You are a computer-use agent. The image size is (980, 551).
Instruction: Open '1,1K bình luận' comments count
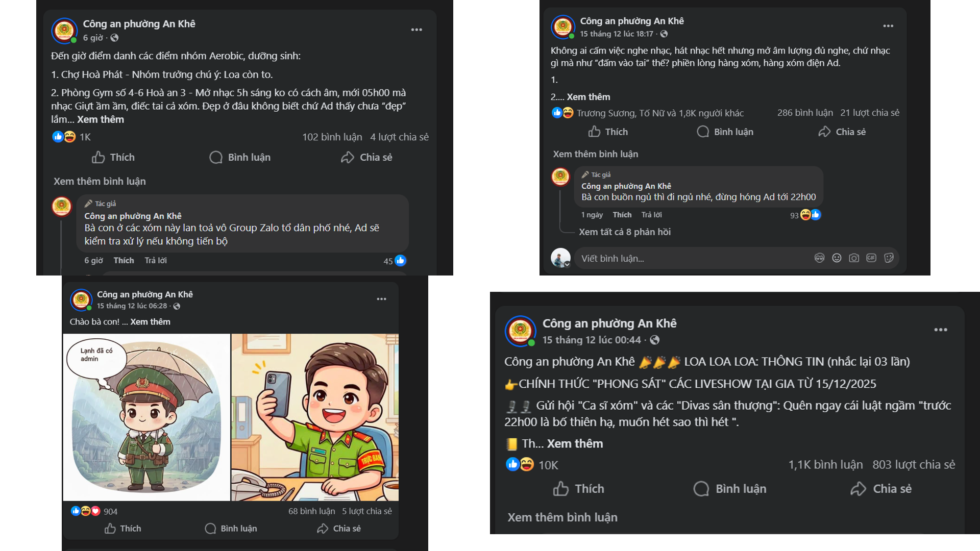(x=825, y=465)
